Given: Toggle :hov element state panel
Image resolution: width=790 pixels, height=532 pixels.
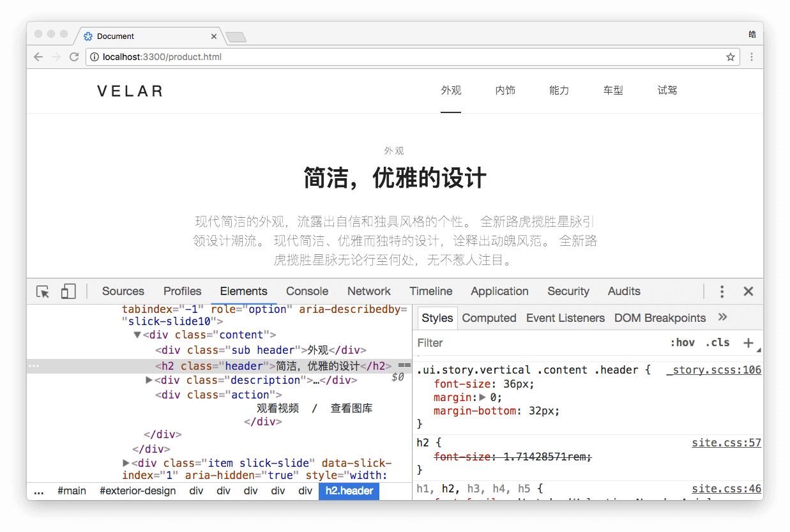Looking at the screenshot, I should pyautogui.click(x=682, y=343).
